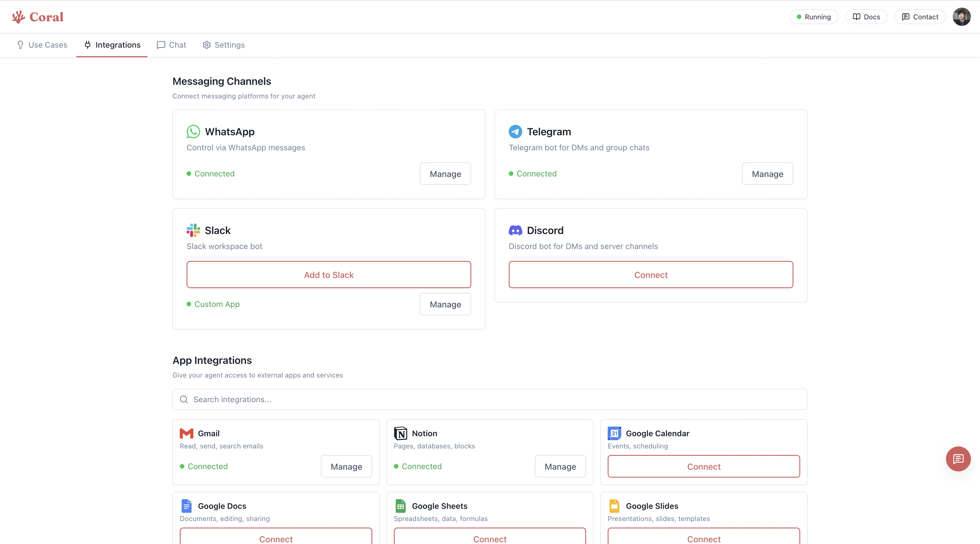This screenshot has width=980, height=544.
Task: Connect the Discord integration
Action: coord(650,275)
